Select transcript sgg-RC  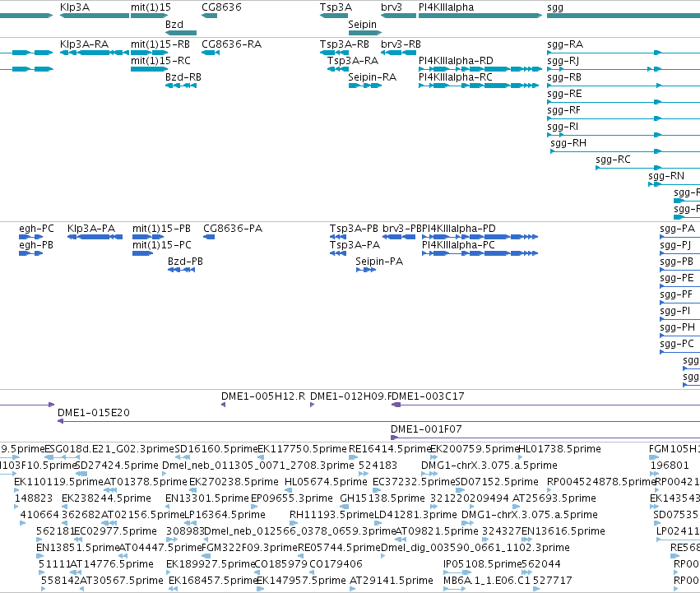click(648, 169)
